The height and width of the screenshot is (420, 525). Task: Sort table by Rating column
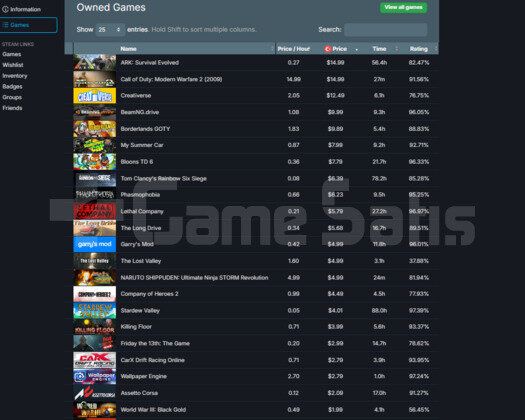coord(419,49)
